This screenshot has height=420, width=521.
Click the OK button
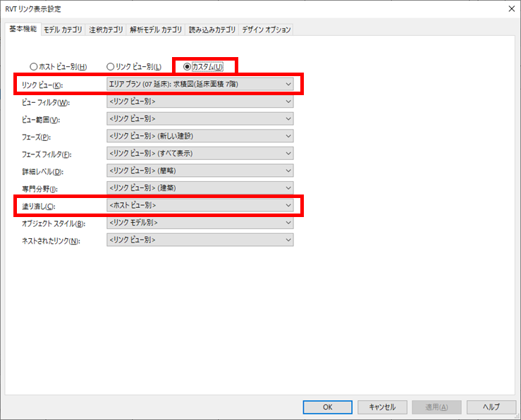[328, 407]
